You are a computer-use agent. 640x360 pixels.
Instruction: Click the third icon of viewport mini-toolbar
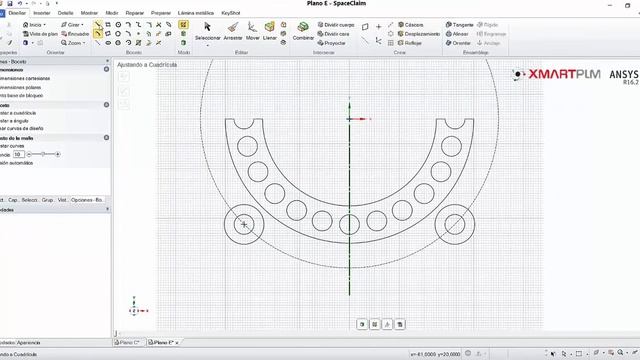(x=387, y=324)
